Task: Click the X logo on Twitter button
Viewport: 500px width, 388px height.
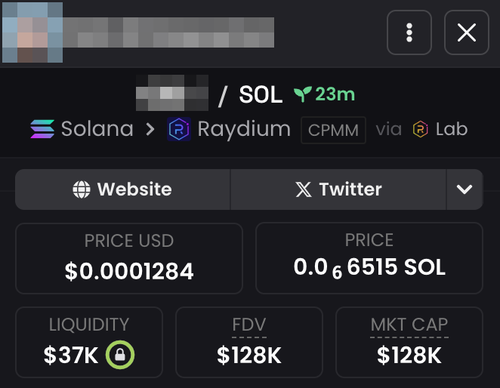Action: 303,189
